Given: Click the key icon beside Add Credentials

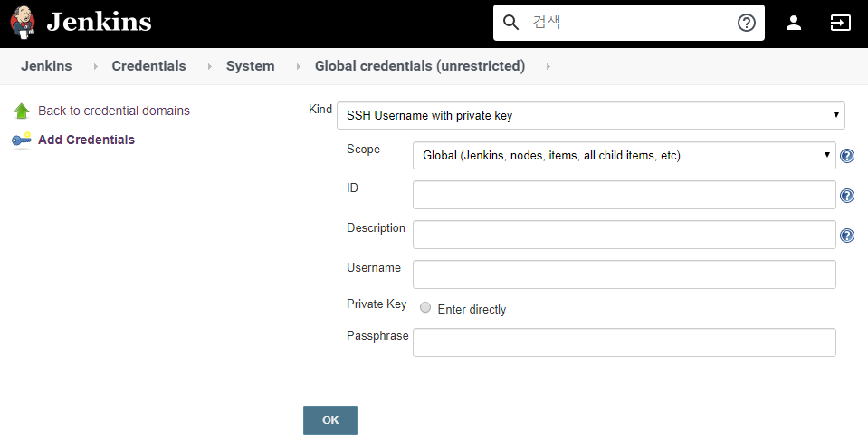Looking at the screenshot, I should click(22, 140).
